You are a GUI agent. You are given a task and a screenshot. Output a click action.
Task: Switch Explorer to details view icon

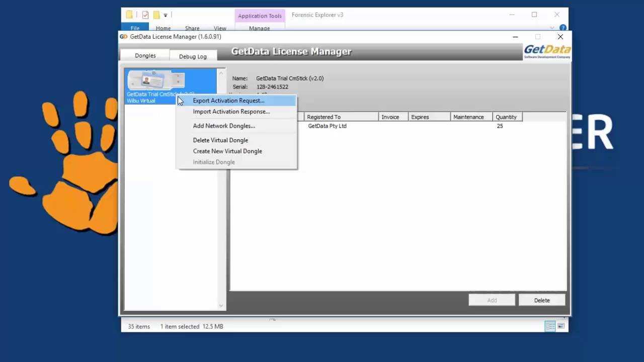(550, 326)
